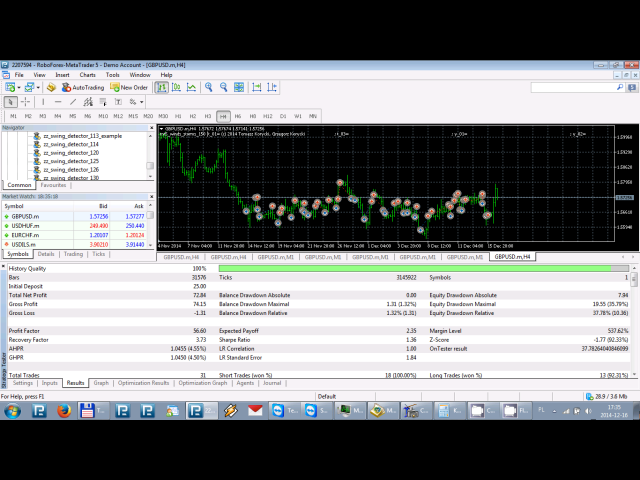Select the Horizontal Line drawing tool
Image resolution: width=640 pixels, height=480 pixels.
click(58, 102)
